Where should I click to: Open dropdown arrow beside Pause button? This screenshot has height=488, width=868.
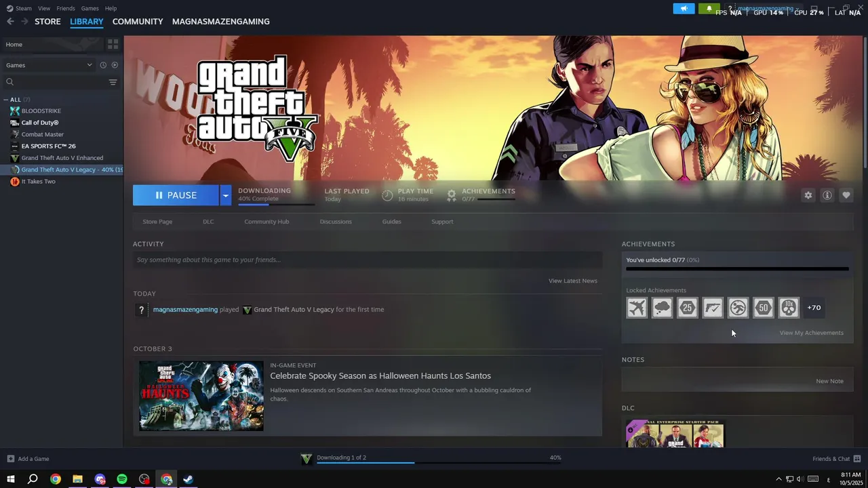pos(225,195)
